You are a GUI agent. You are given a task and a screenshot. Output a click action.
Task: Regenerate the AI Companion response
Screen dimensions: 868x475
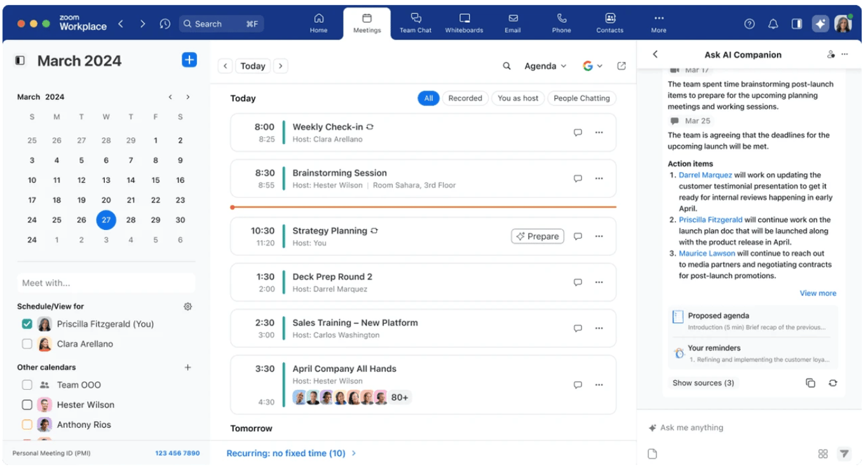coord(832,383)
